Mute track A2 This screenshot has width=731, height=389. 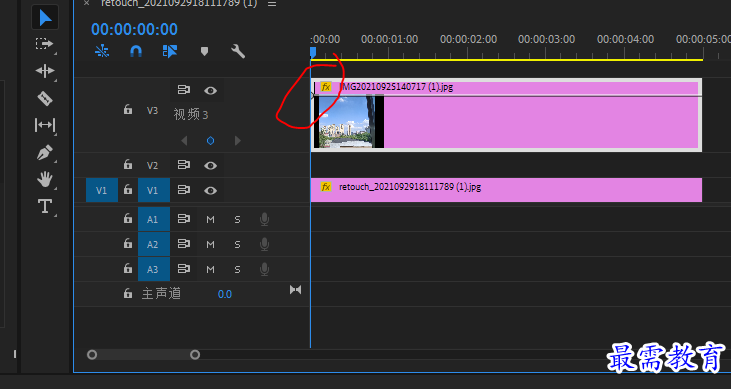click(210, 244)
